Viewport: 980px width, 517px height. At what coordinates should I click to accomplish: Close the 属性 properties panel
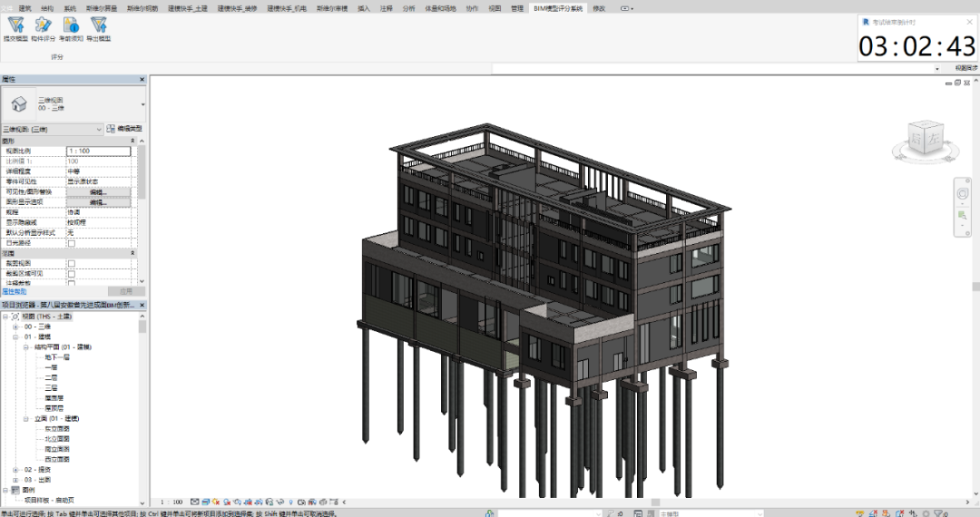(142, 80)
